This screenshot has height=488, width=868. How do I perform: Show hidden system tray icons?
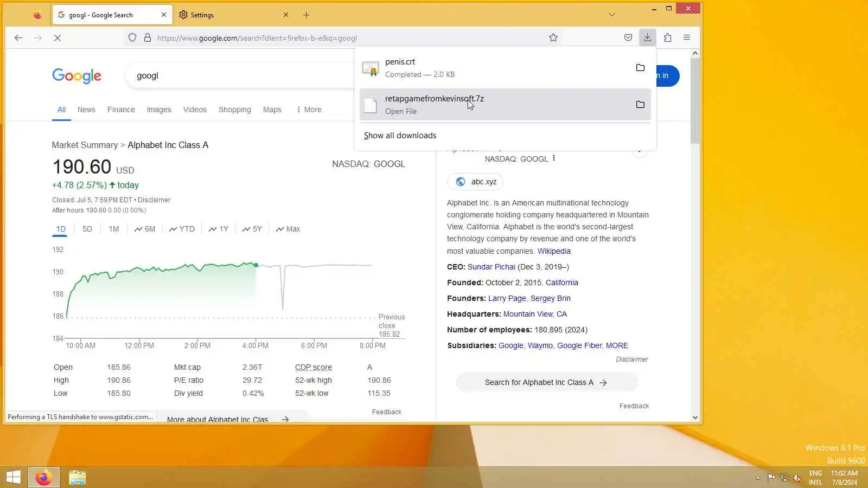coord(757,478)
